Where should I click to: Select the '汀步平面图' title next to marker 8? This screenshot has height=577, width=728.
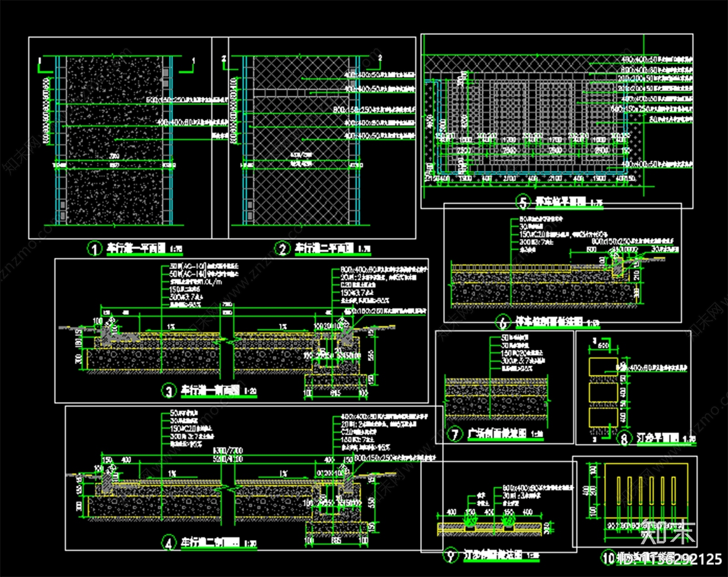click(658, 438)
